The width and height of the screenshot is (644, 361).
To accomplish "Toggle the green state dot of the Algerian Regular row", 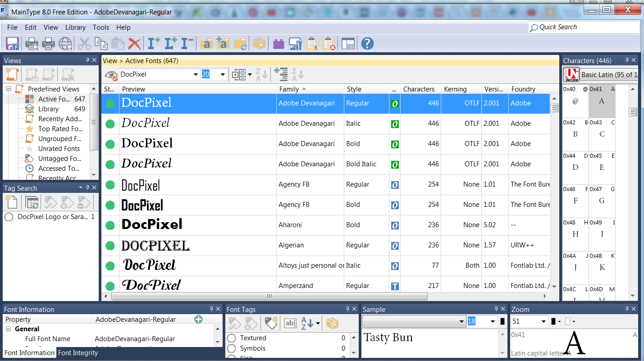I will pos(110,245).
